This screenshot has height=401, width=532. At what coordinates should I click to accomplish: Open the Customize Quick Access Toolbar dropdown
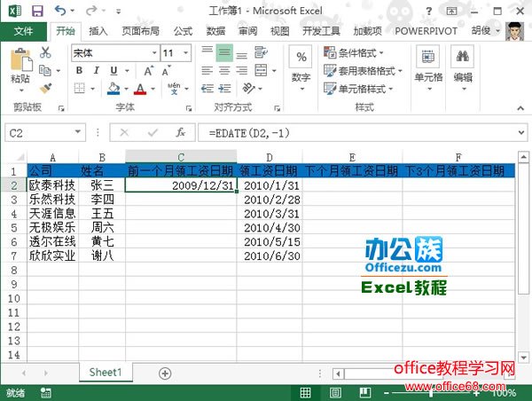[118, 12]
